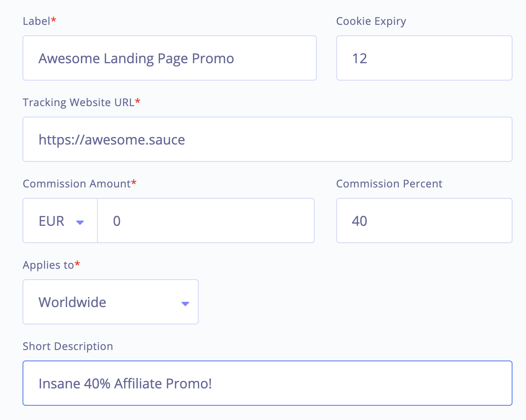Click the "Commission Amount" caption
This screenshot has width=526, height=420.
(76, 184)
